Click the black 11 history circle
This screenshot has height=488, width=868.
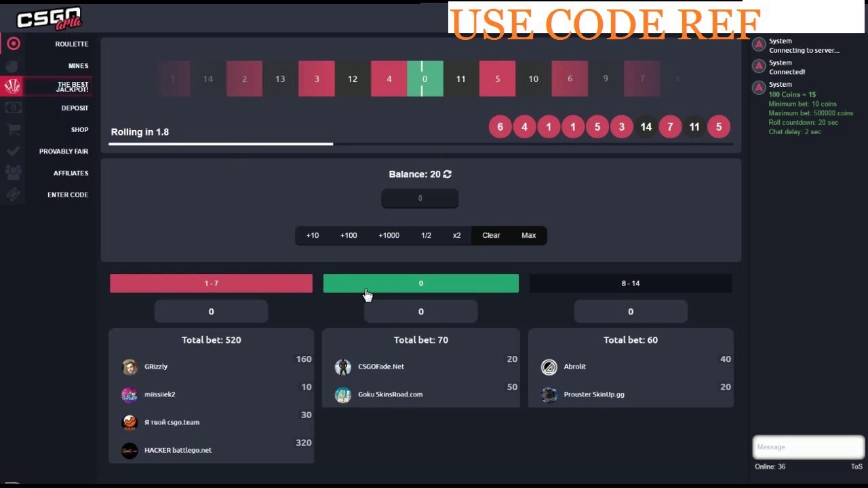click(694, 127)
